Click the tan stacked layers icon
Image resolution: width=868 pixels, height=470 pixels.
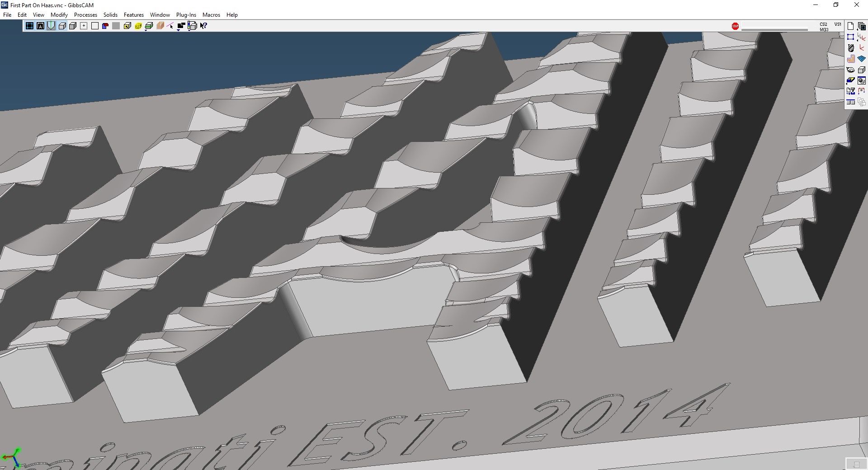pos(160,26)
